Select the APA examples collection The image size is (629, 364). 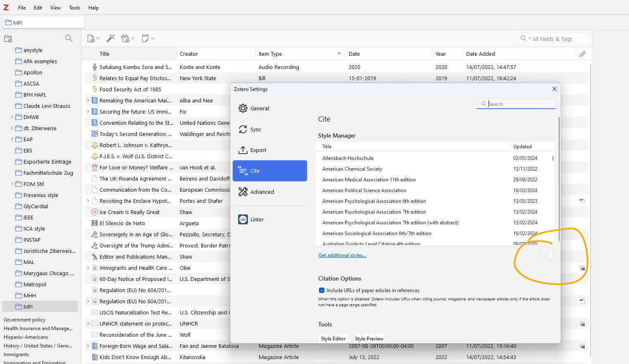pyautogui.click(x=40, y=61)
